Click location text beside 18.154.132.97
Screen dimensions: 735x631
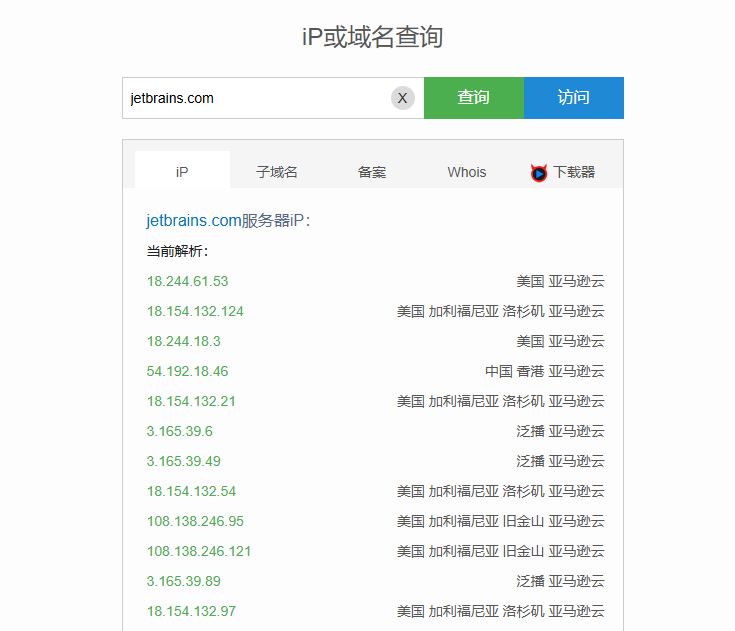(x=501, y=611)
